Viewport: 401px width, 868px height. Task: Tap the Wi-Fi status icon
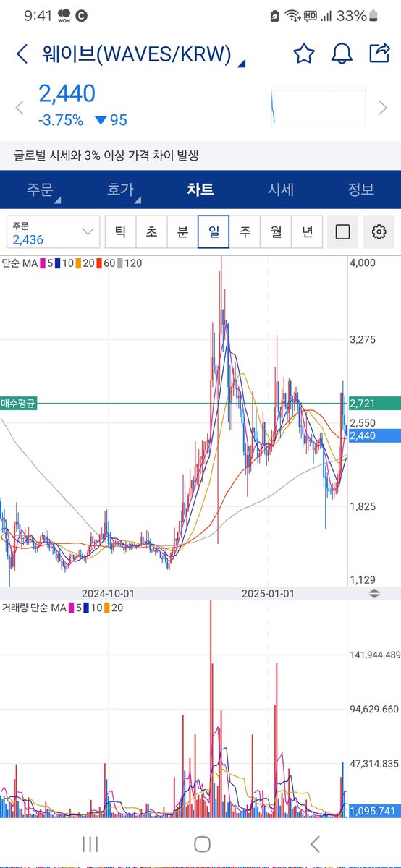coord(292,15)
